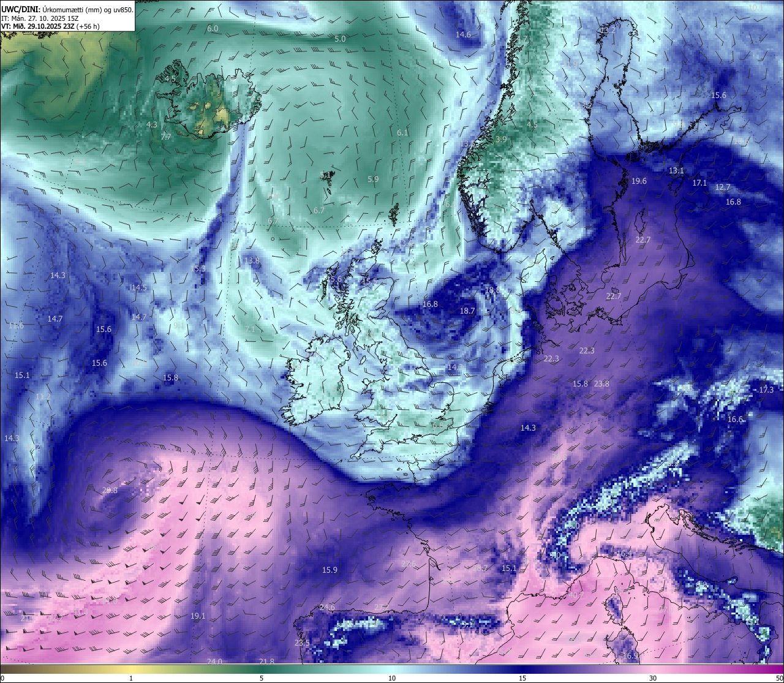Click the 5.9 value on the map
The height and width of the screenshot is (683, 784).
coord(373,179)
